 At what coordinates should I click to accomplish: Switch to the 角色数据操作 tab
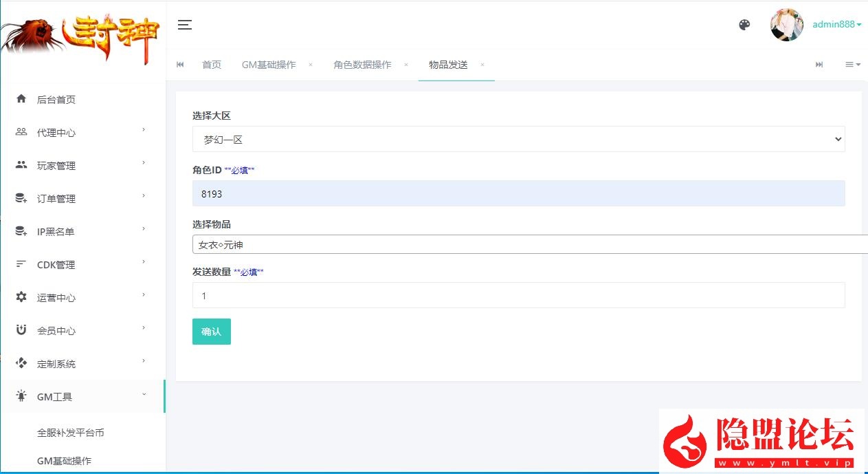(x=362, y=65)
